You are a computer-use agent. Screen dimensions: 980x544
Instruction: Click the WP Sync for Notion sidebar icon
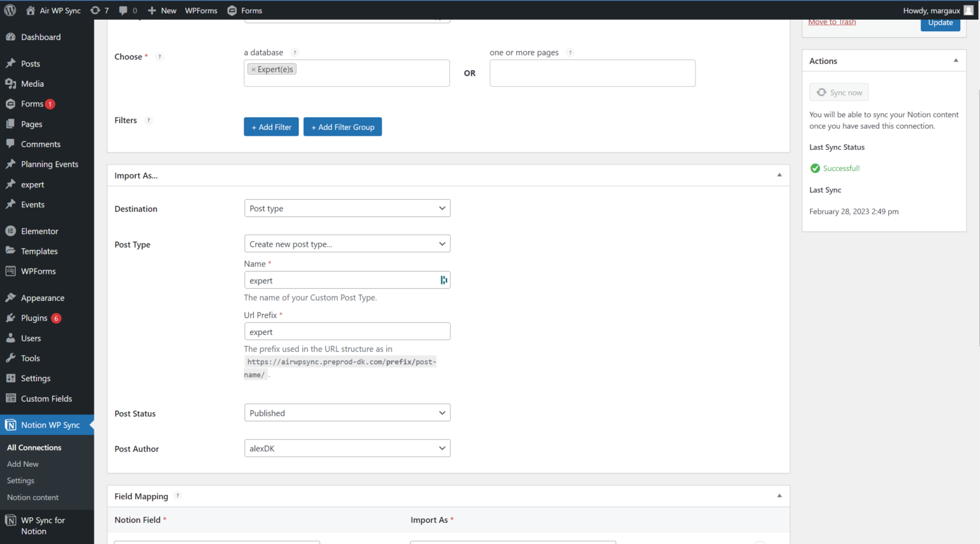click(x=11, y=520)
